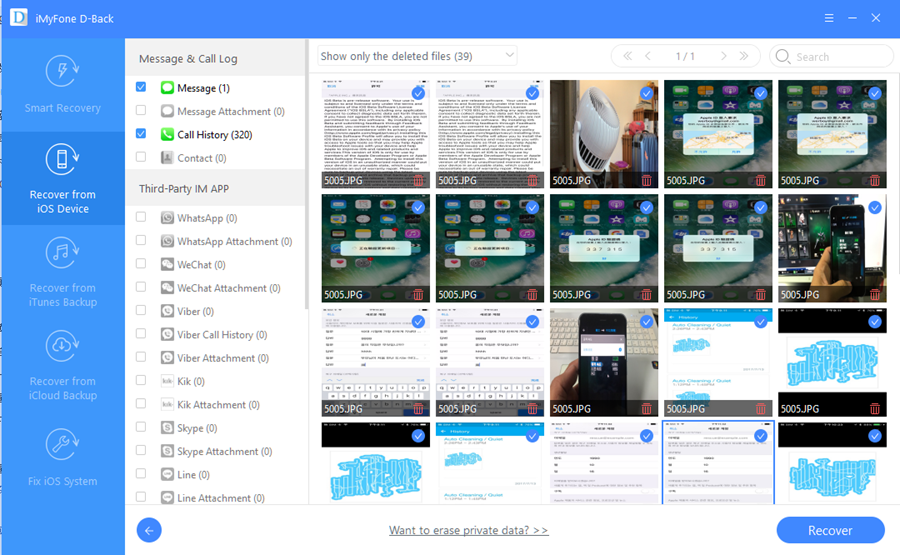Check the Message Attachment (0) checkbox

click(x=141, y=110)
